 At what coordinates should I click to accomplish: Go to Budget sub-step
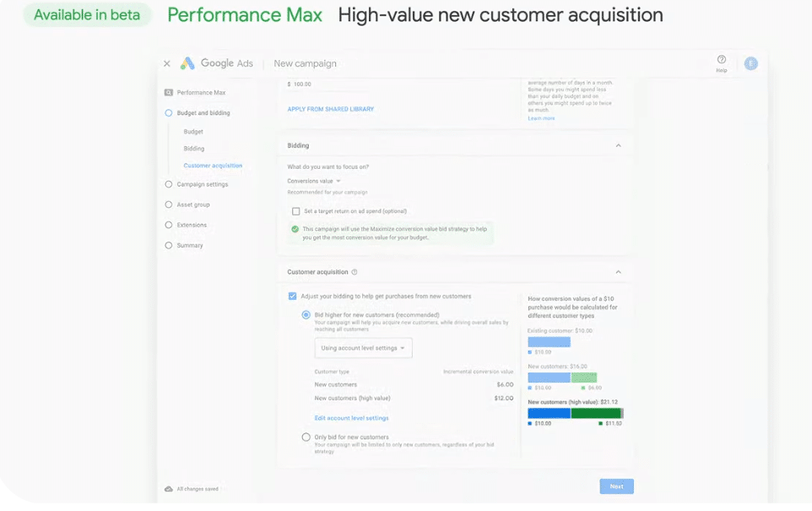point(193,132)
